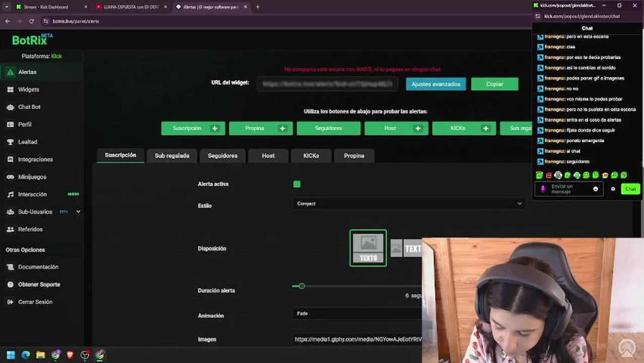Click the 'Plataforma: Kick' label
644x363 pixels.
coord(42,56)
